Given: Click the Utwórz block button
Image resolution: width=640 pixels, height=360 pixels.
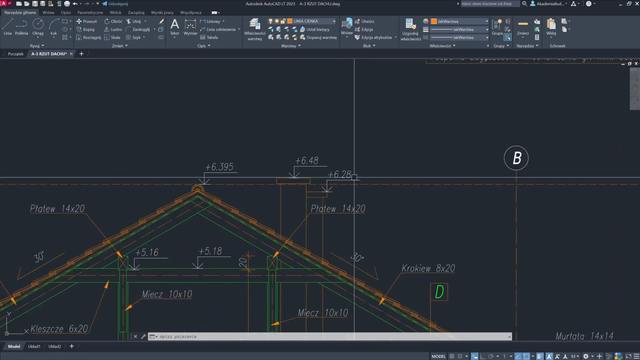Looking at the screenshot, I should pyautogui.click(x=364, y=21).
